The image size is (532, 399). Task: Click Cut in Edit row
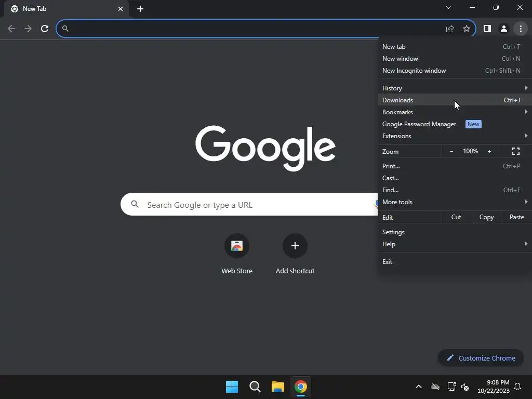click(456, 217)
